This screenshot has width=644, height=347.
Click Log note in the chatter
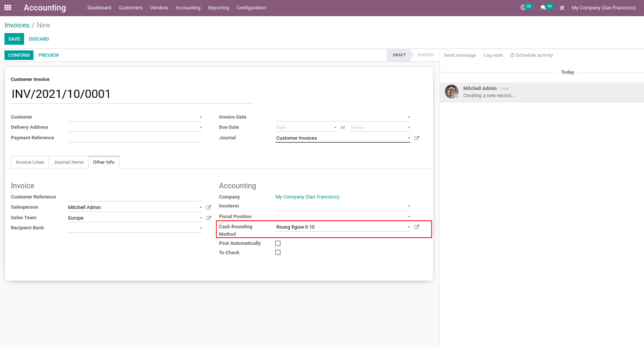click(493, 55)
